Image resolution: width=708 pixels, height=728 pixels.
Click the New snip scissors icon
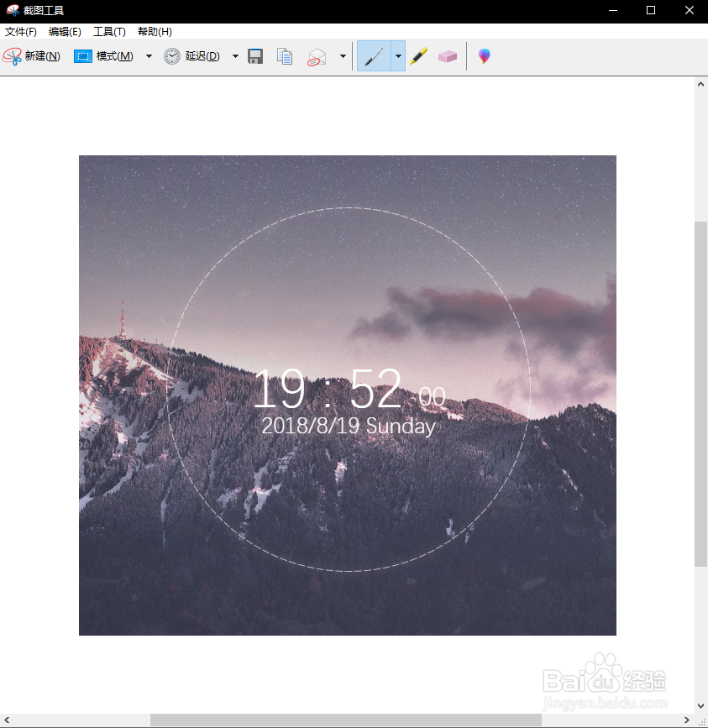point(12,56)
